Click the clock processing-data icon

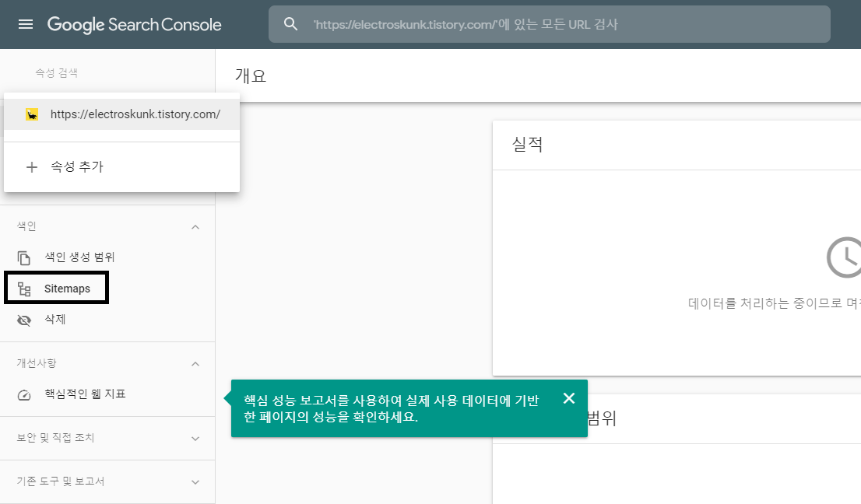pos(844,257)
